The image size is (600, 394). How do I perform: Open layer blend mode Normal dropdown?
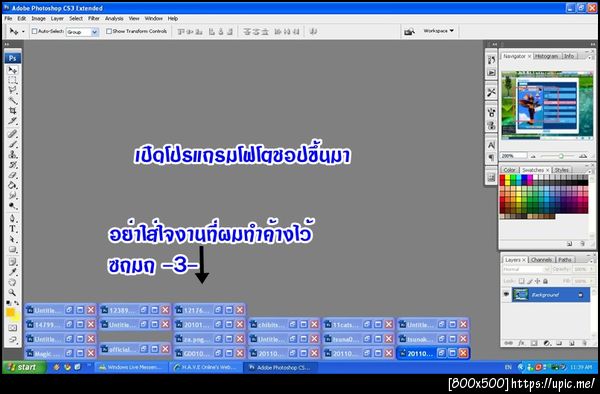click(526, 269)
